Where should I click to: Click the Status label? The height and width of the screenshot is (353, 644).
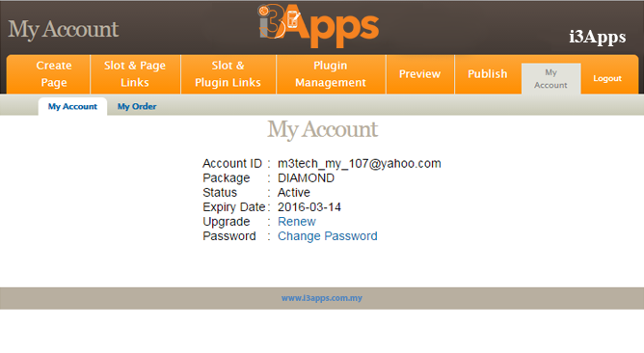pos(220,192)
